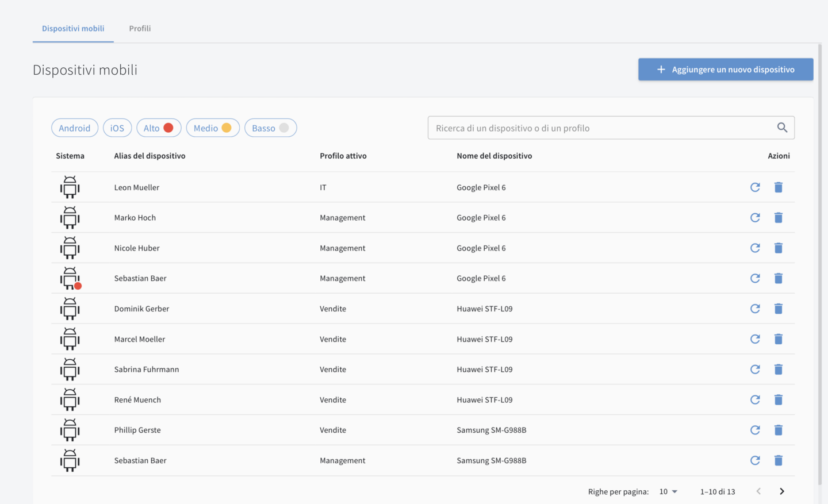Delete the Dominik Gerber device entry

tap(778, 309)
